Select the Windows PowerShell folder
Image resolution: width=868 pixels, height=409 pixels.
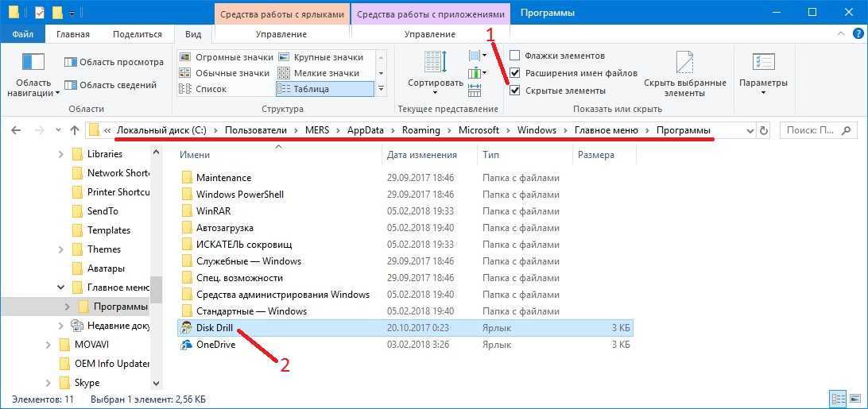click(240, 195)
